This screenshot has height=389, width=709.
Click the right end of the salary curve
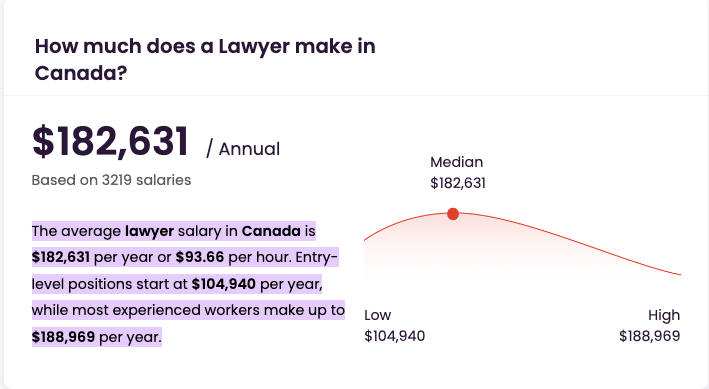678,274
